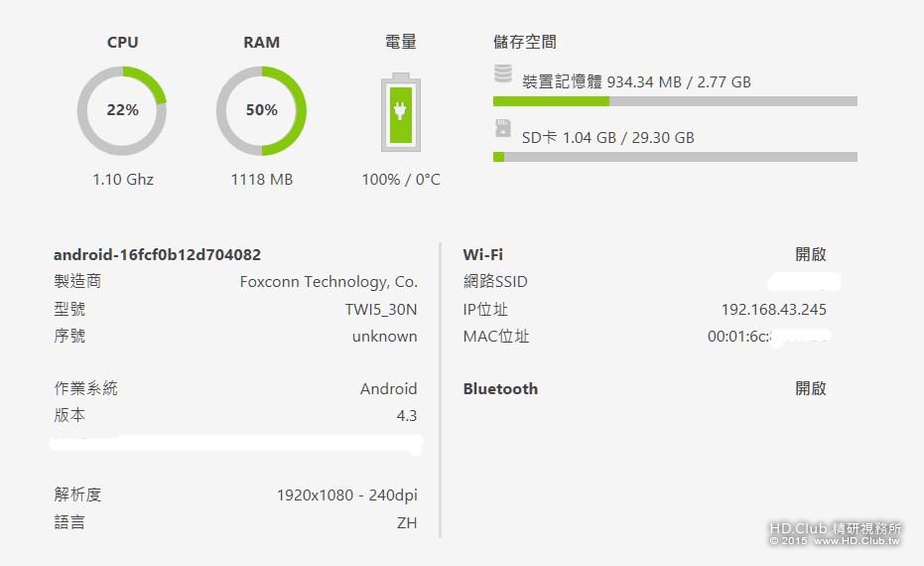Click the 1118 MB RAM label
The height and width of the screenshot is (566, 924).
coord(262,179)
